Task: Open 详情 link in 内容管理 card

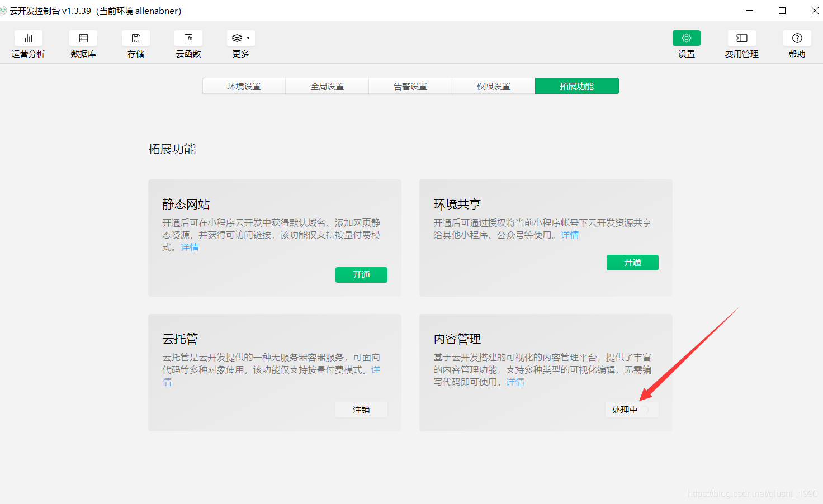Action: pyautogui.click(x=515, y=382)
